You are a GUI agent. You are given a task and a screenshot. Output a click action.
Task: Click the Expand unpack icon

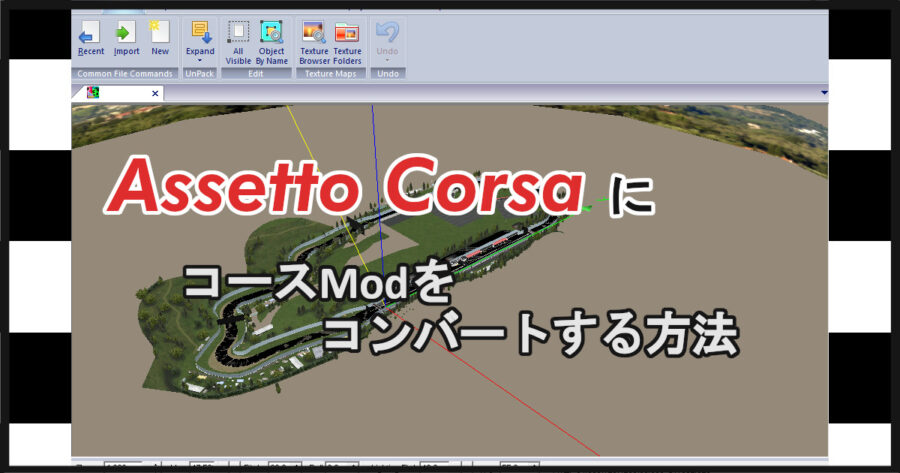pyautogui.click(x=200, y=33)
